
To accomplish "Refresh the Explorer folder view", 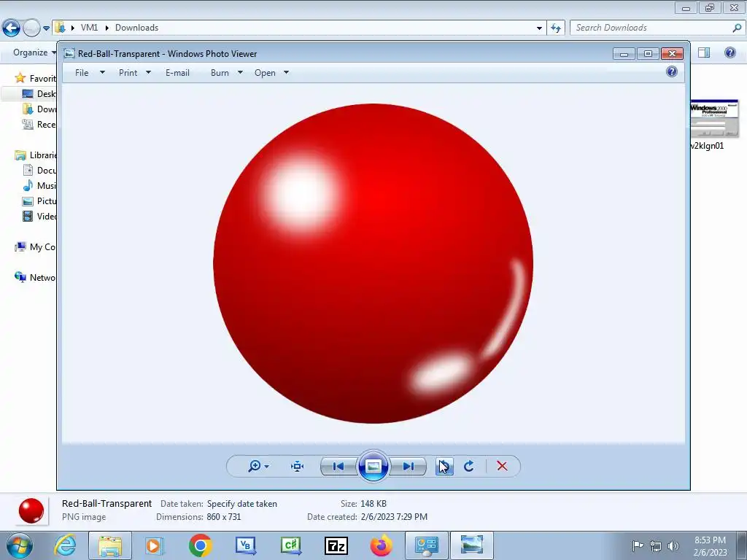I will [x=556, y=28].
